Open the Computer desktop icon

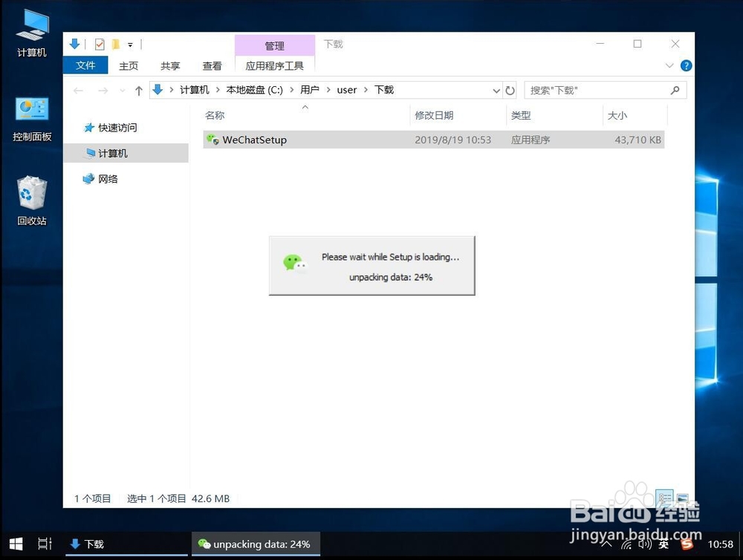[32, 33]
